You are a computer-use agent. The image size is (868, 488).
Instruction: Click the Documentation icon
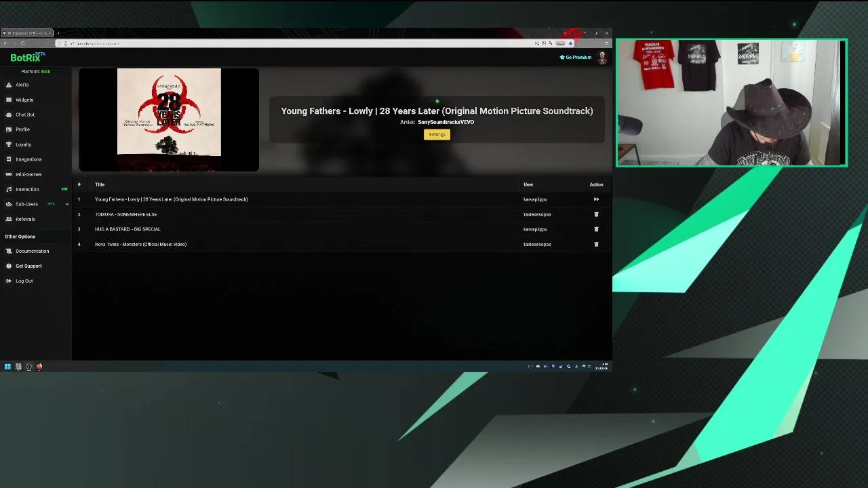point(8,251)
